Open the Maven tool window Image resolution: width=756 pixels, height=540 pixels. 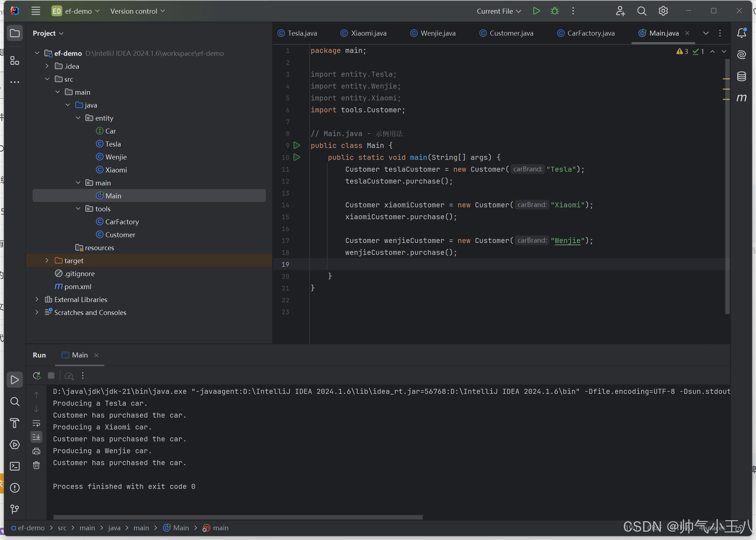click(741, 98)
